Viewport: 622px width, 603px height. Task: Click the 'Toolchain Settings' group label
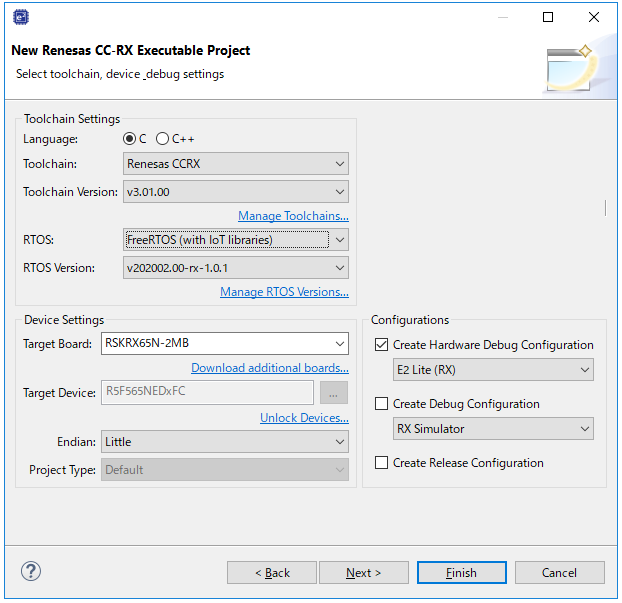[72, 119]
